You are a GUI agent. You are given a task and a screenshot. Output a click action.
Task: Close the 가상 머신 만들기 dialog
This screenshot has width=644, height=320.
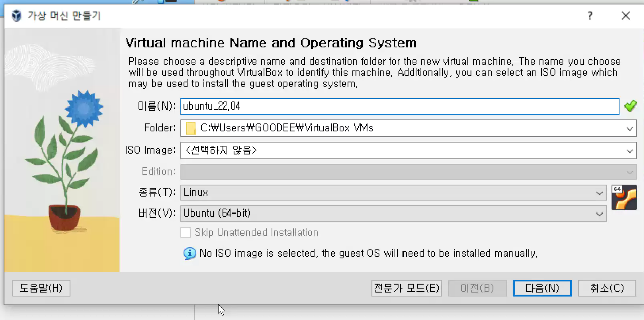626,16
